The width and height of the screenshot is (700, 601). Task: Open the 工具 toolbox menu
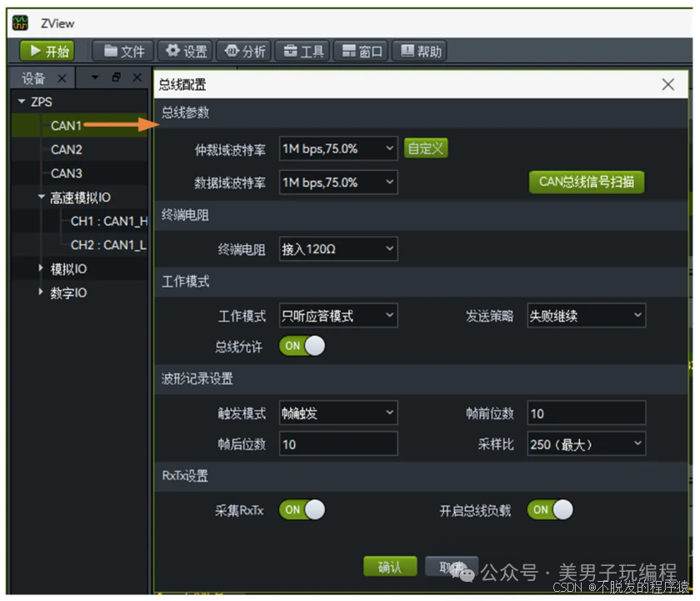(302, 51)
